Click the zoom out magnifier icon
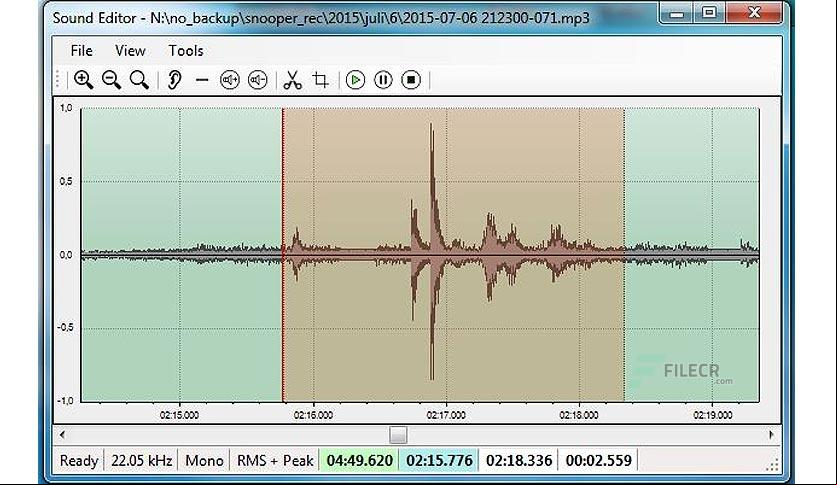837x485 pixels. [x=111, y=80]
